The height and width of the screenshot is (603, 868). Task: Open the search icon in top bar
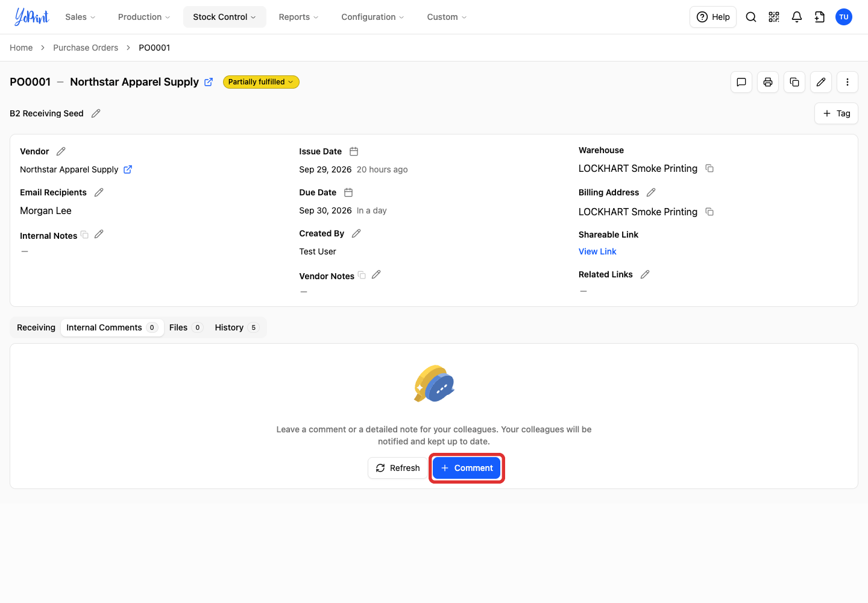click(751, 17)
